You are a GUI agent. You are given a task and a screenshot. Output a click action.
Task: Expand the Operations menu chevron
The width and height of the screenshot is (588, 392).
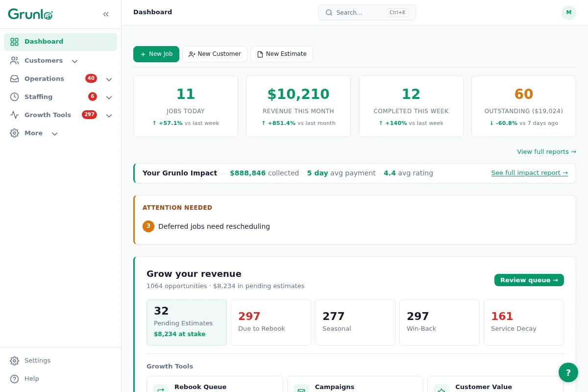[x=109, y=79]
